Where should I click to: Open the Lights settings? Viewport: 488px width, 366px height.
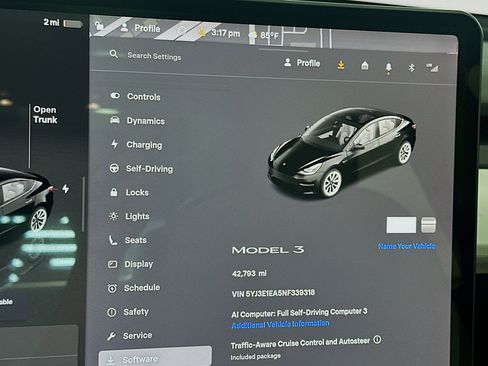click(x=129, y=216)
